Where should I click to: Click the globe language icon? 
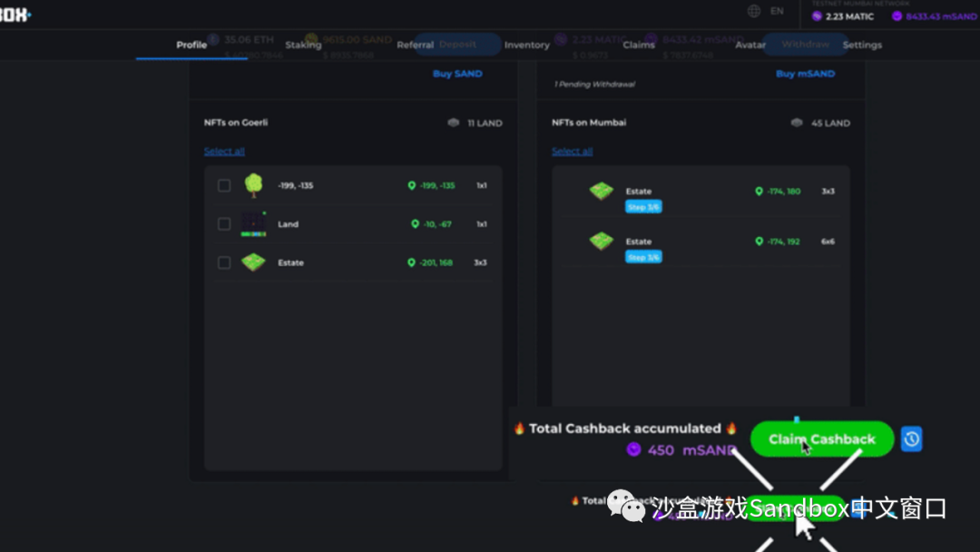754,11
